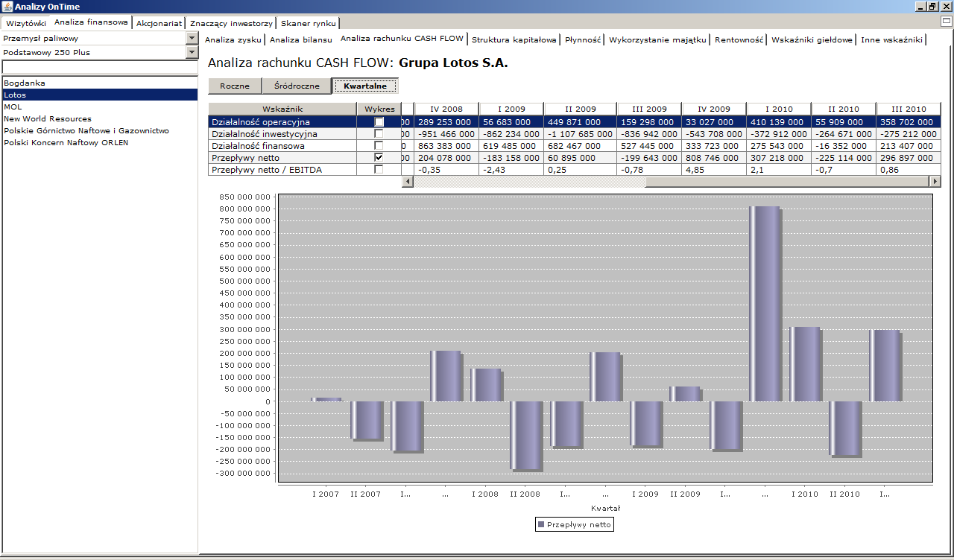The width and height of the screenshot is (954, 560).
Task: Click the I 2010 column header
Action: pyautogui.click(x=778, y=109)
